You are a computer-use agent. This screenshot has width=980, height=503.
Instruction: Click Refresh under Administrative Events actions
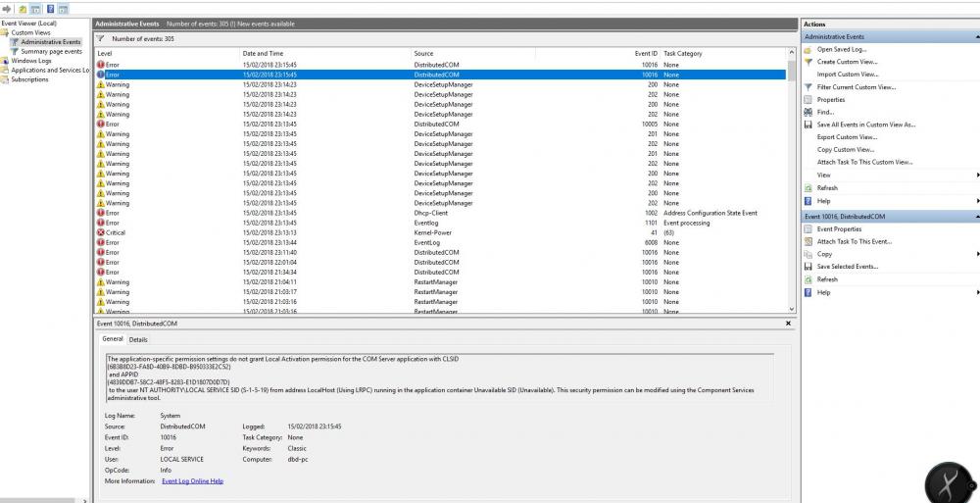pos(827,187)
